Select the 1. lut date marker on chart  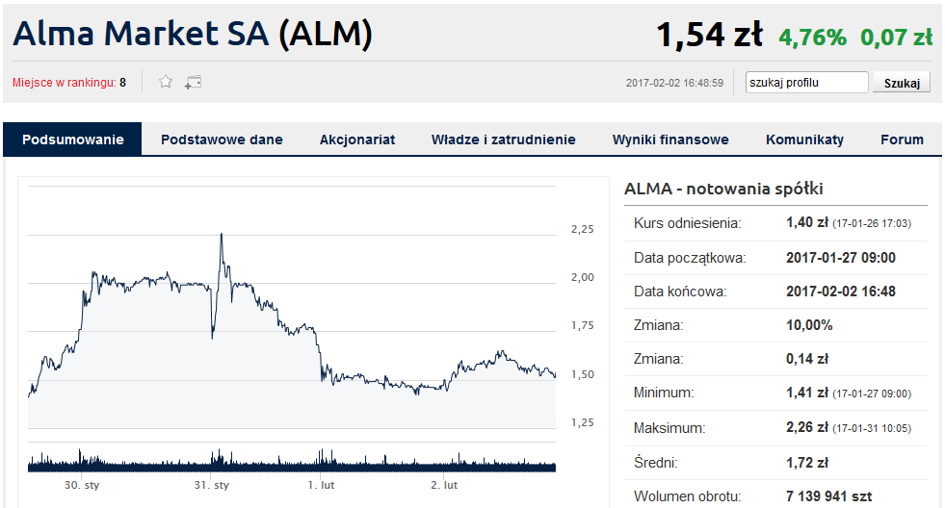click(x=321, y=485)
